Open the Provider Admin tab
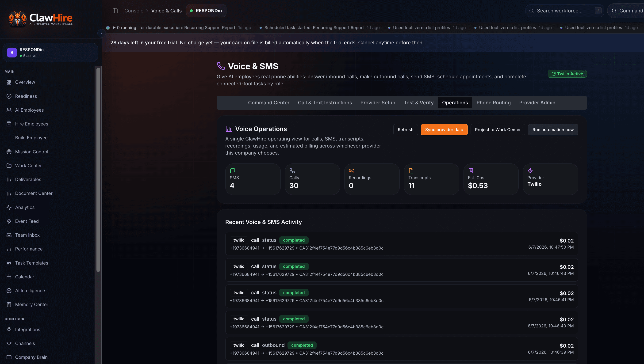The height and width of the screenshot is (364, 644). (537, 103)
